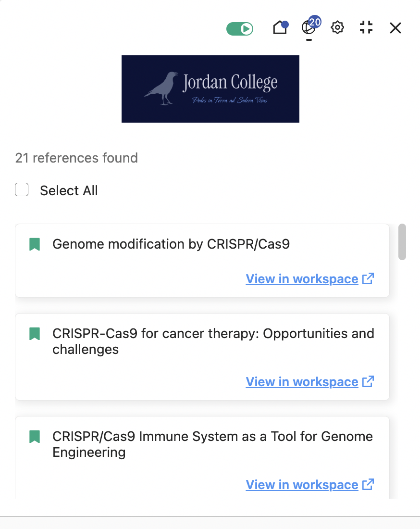Open View in workspace for cancer therapy reference

[x=302, y=382]
